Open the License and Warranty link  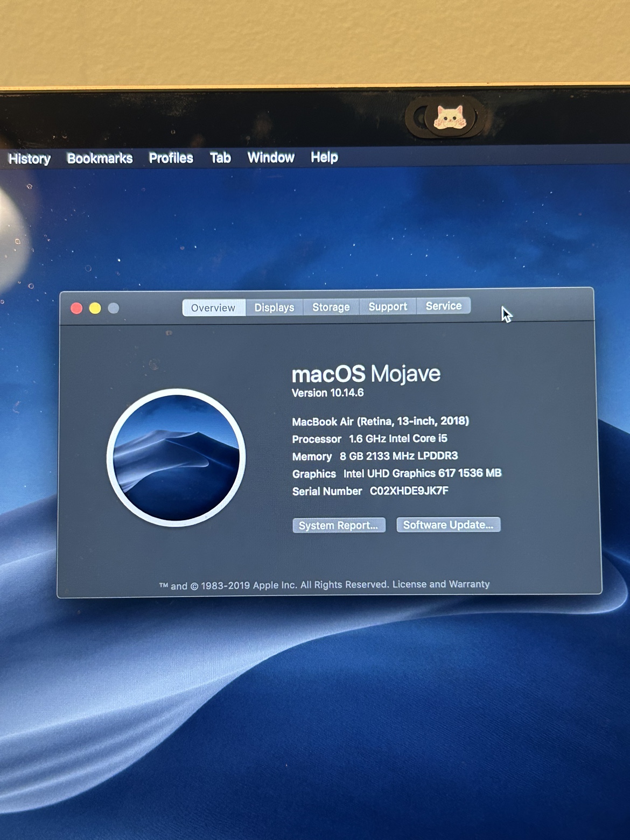(x=441, y=584)
